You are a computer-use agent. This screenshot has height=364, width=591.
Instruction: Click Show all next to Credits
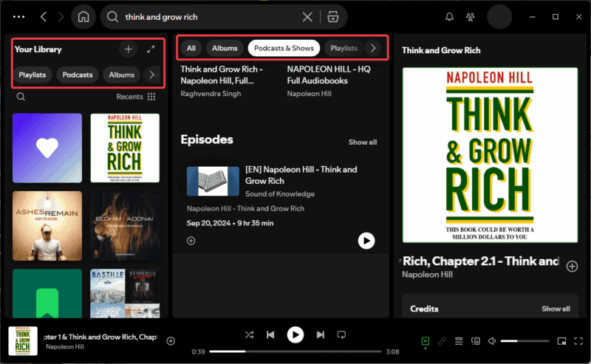(x=556, y=309)
